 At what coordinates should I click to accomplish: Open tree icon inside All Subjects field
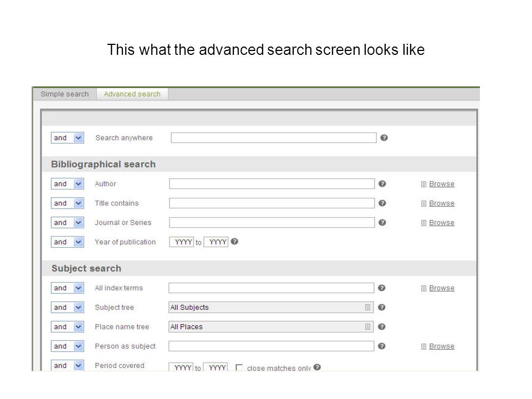[x=367, y=308]
